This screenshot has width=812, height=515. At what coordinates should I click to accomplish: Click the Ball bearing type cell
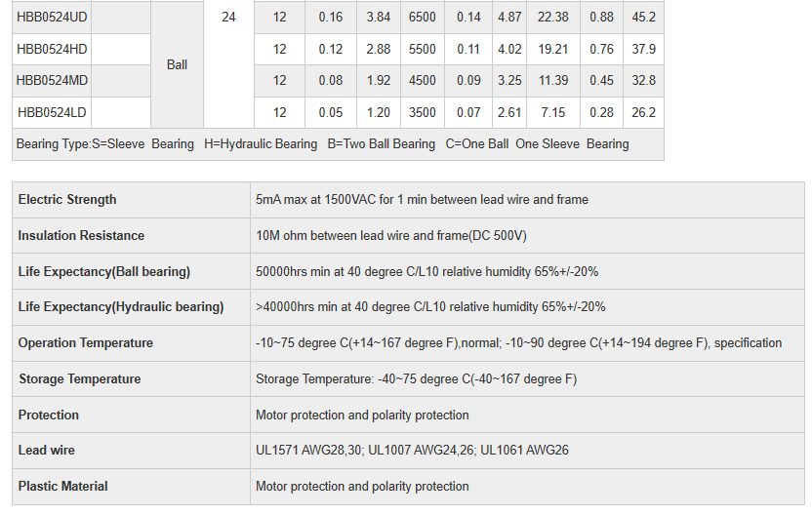tap(177, 64)
